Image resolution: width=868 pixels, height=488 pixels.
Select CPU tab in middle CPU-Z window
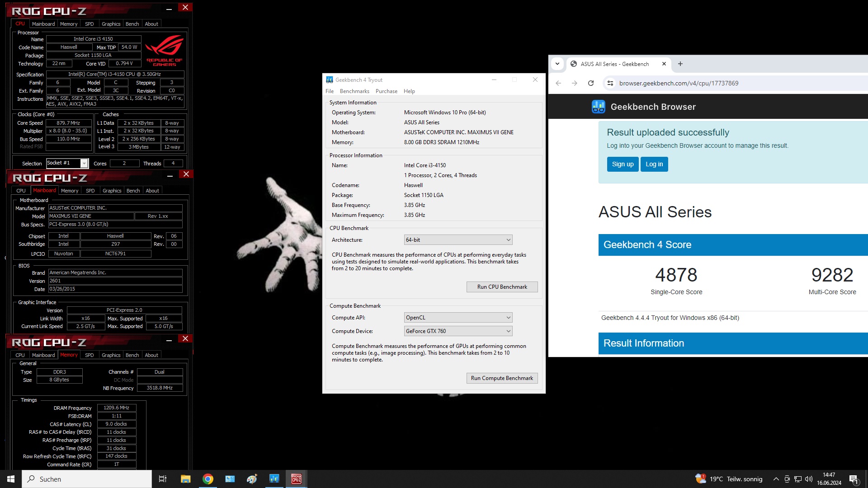(21, 191)
